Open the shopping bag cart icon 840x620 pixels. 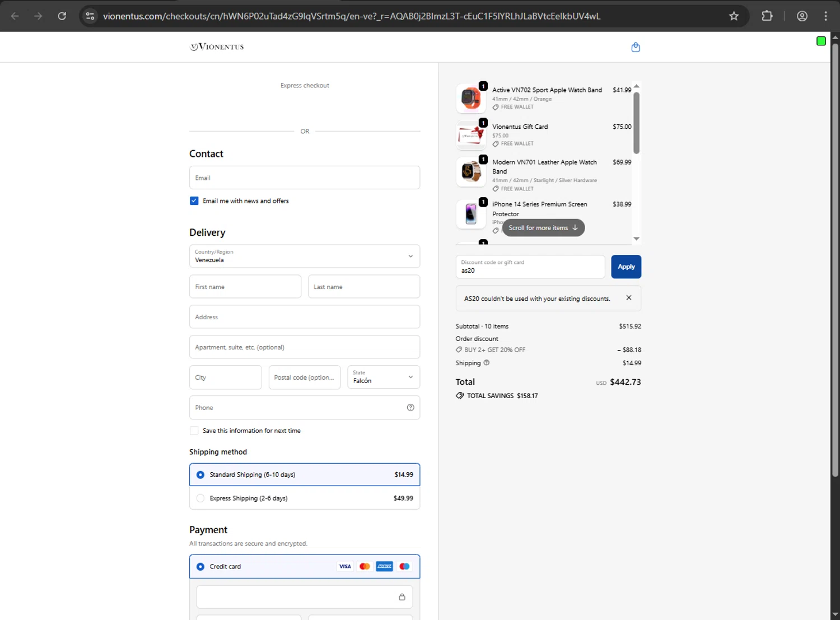point(636,47)
